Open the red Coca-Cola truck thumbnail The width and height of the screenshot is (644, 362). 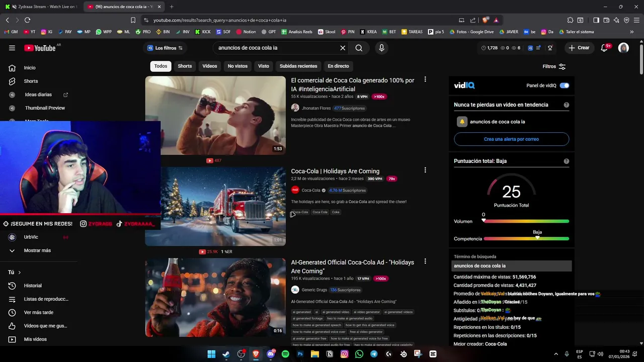[x=215, y=206]
